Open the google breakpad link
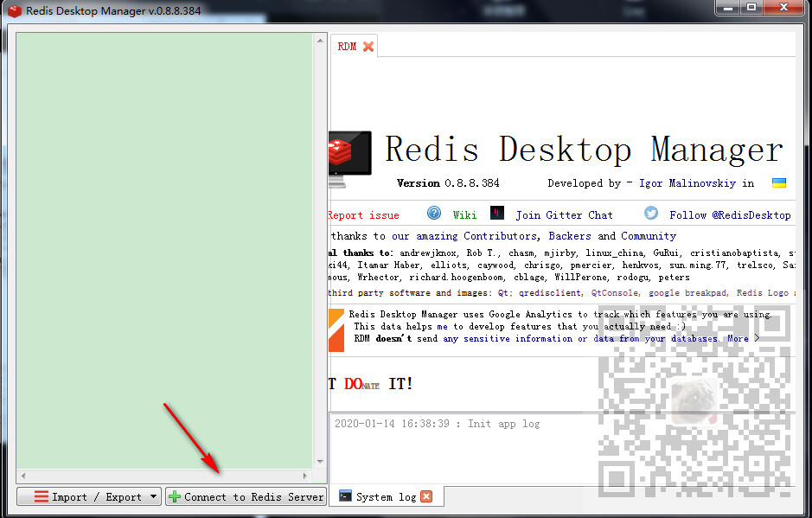Viewport: 812px width, 518px height. (688, 292)
